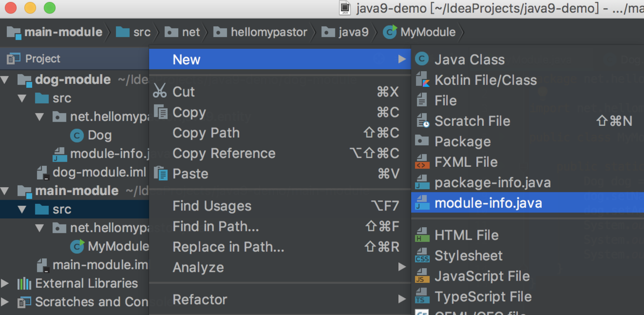Click the MyModule breadcrumb in navigation bar
Viewport: 644px width, 315px height.
click(x=427, y=32)
